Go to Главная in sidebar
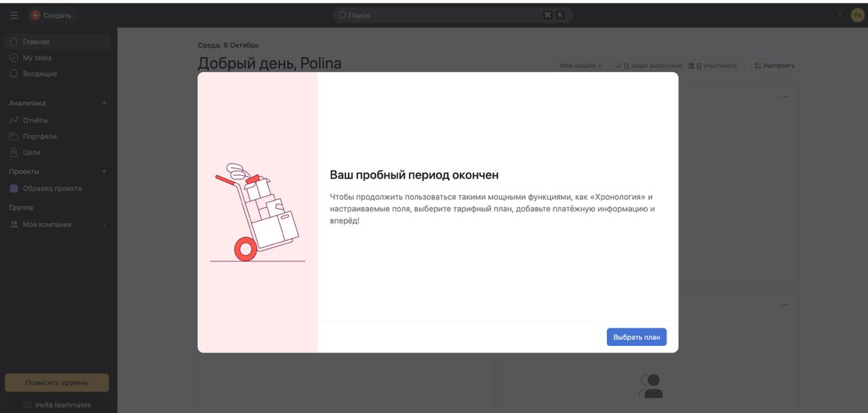The height and width of the screenshot is (413, 868). [x=36, y=42]
